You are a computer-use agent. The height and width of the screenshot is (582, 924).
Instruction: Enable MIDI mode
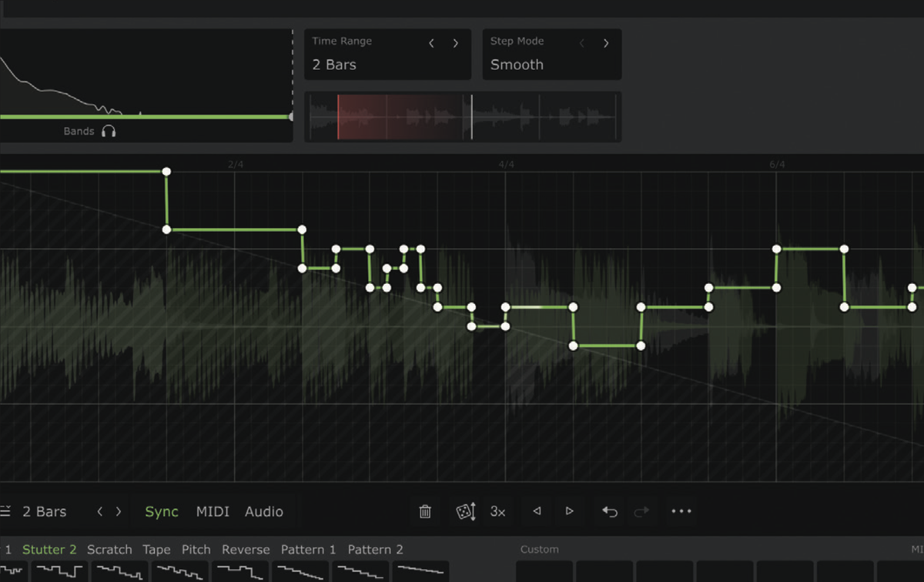[x=213, y=510]
